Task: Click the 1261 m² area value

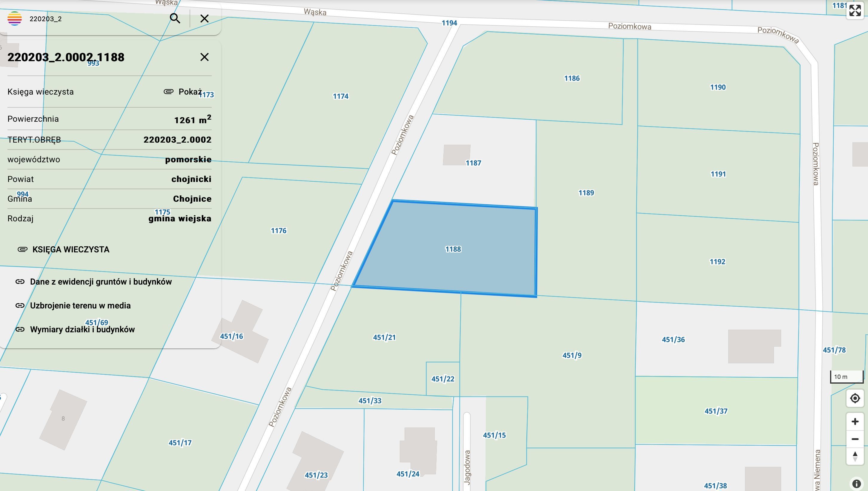Action: (193, 119)
